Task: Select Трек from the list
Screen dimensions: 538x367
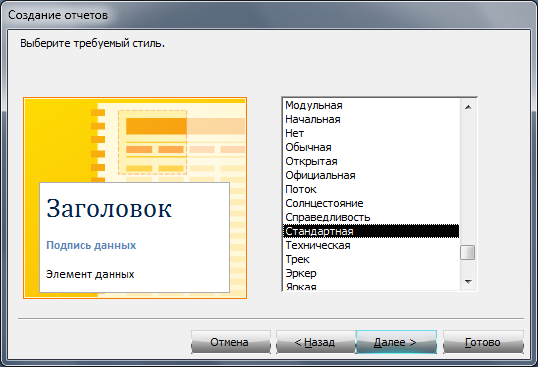Action: [x=371, y=259]
